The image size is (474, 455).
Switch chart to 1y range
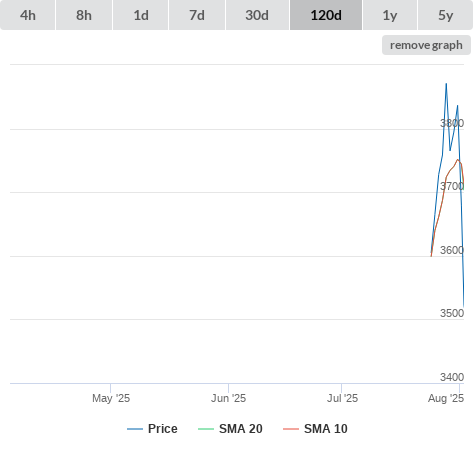390,15
